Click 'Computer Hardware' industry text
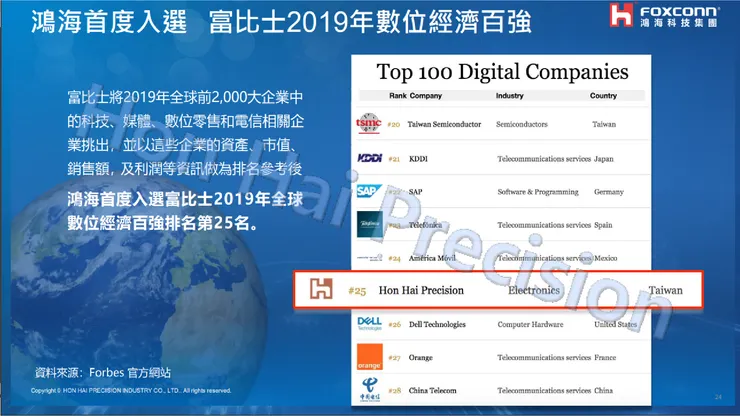 click(x=530, y=324)
